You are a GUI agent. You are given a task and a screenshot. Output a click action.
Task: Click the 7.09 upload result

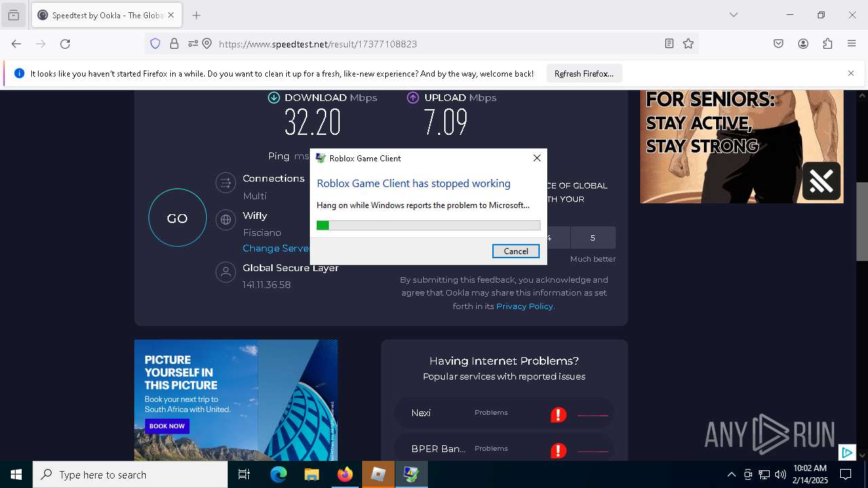446,123
